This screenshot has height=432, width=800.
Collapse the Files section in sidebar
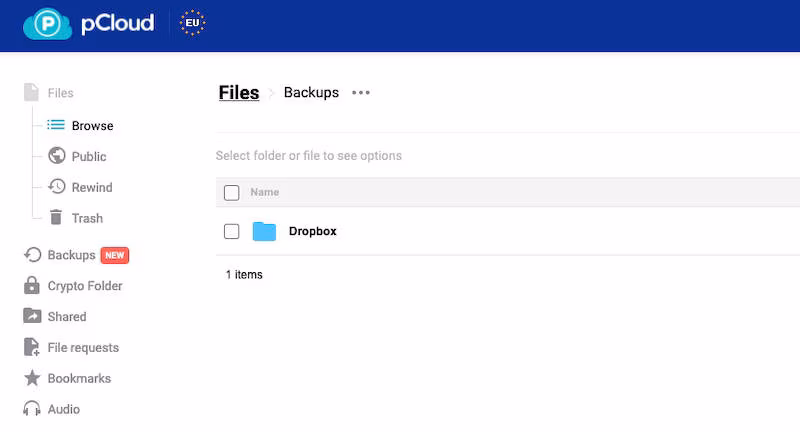pyautogui.click(x=60, y=93)
